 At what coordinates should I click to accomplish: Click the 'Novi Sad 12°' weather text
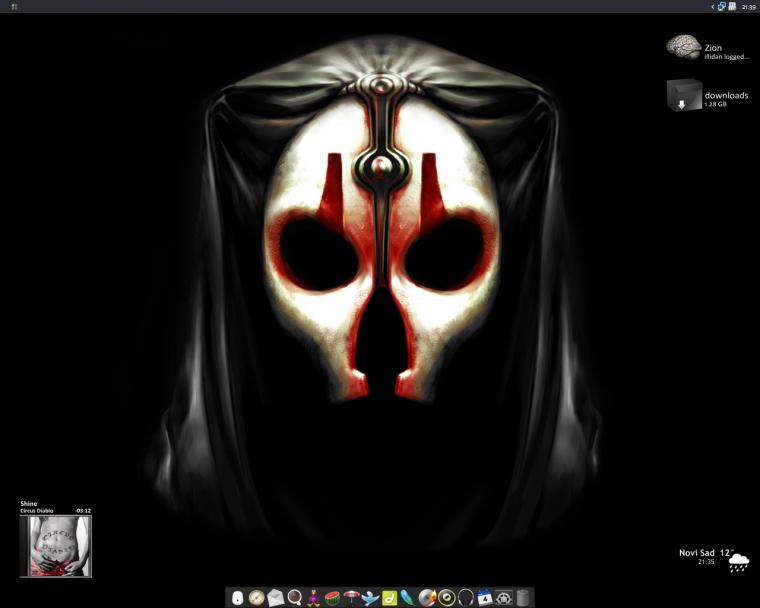click(x=706, y=553)
